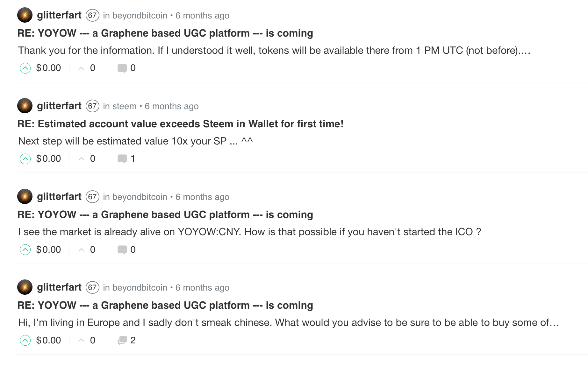Click reply bubble on 10x SP comment
This screenshot has height=366, width=588.
click(122, 159)
